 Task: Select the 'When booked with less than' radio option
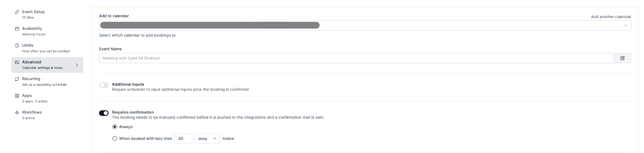pos(115,139)
